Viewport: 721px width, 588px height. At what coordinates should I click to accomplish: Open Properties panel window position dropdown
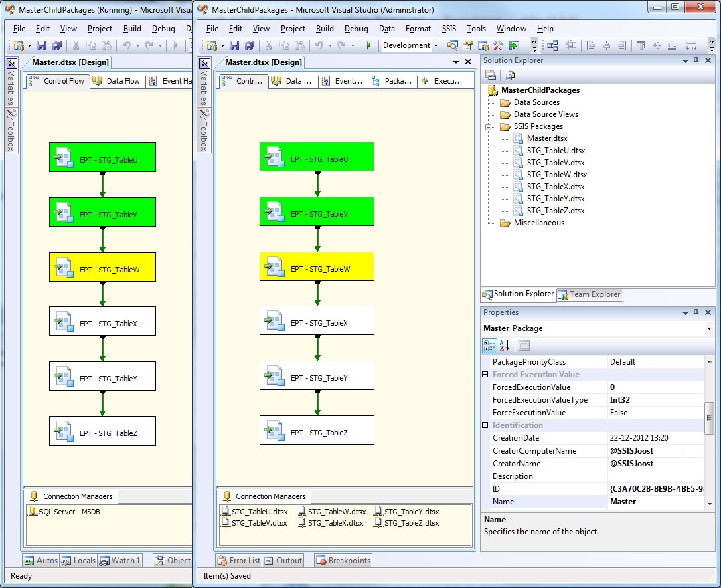pyautogui.click(x=685, y=313)
